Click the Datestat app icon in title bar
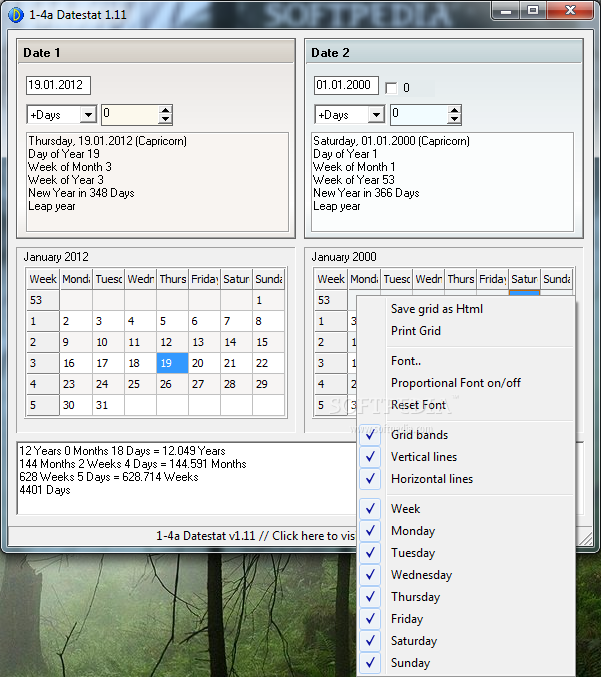601x677 pixels. (x=16, y=15)
